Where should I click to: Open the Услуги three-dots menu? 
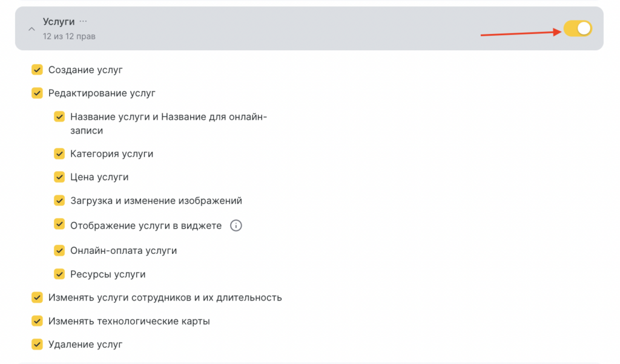[83, 21]
